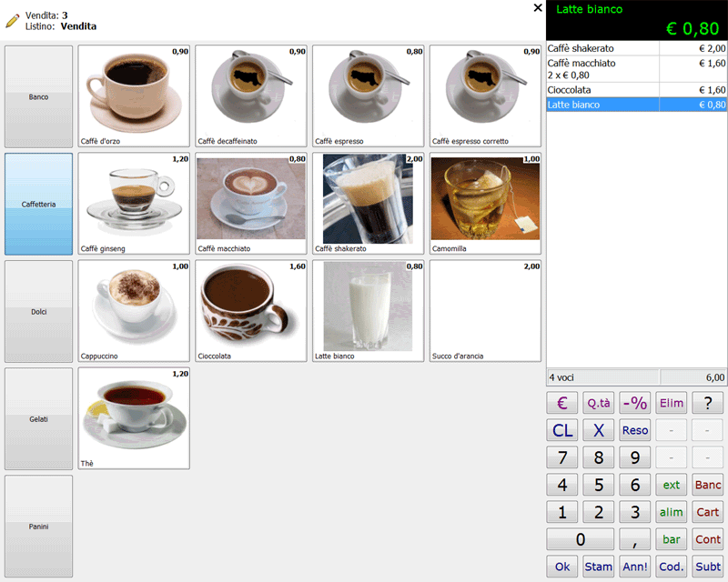728x582 pixels.
Task: Click the pencil edit icon beside Vendita
Action: 12,21
